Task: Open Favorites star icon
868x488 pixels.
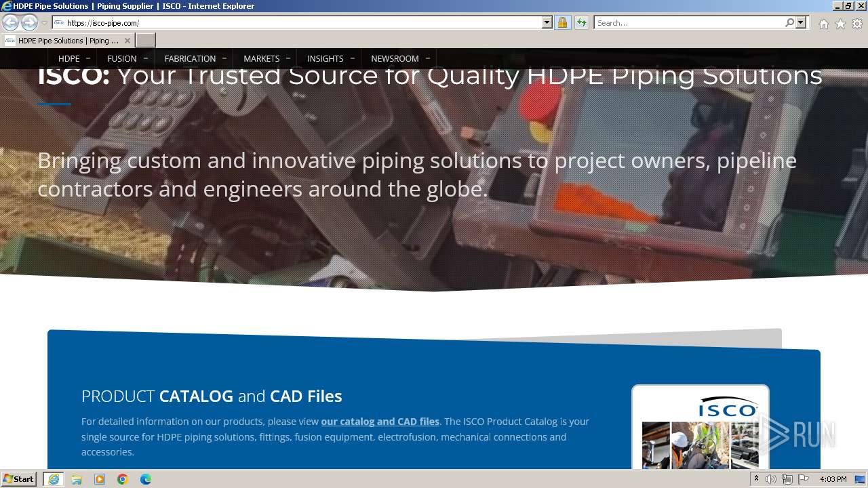Action: [840, 24]
